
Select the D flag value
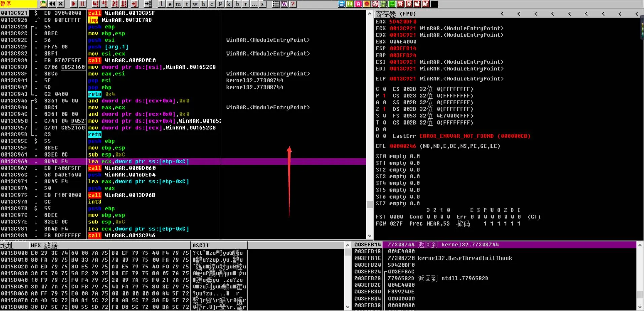tap(384, 129)
